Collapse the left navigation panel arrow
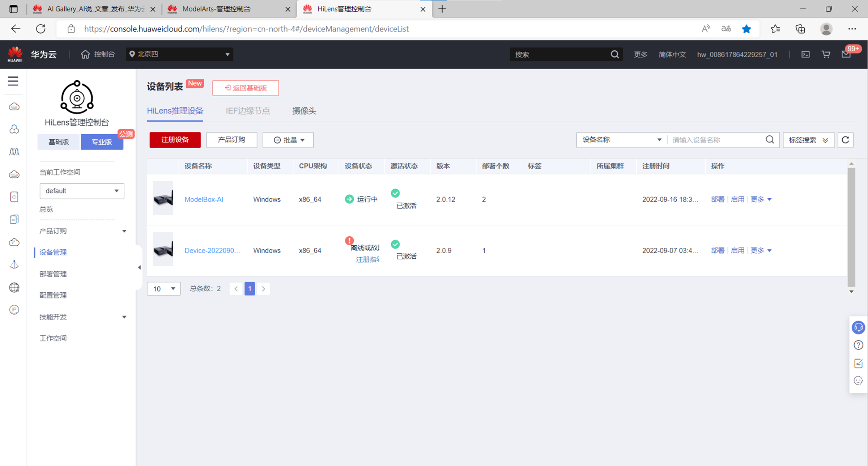This screenshot has height=466, width=868. pyautogui.click(x=139, y=268)
